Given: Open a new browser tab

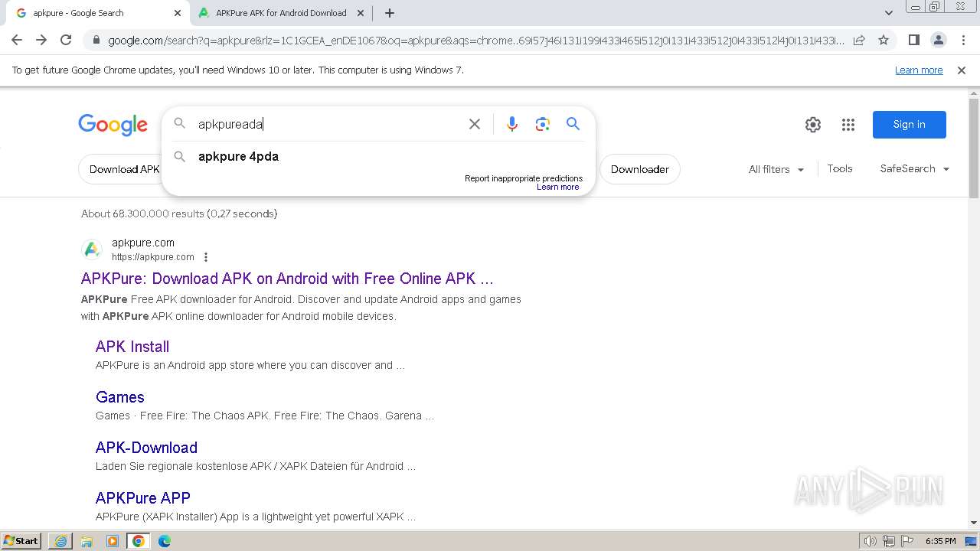Looking at the screenshot, I should pos(390,13).
